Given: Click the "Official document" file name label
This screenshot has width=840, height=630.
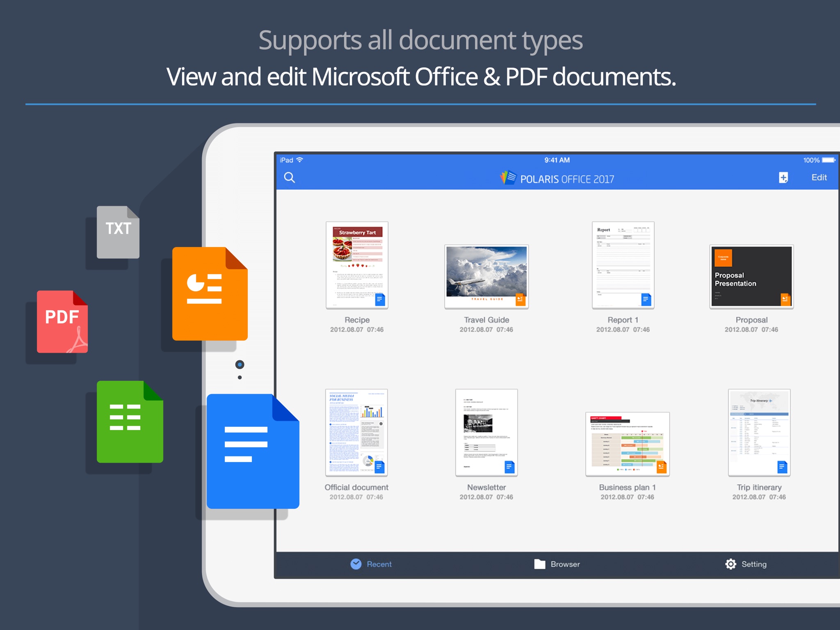Looking at the screenshot, I should (x=356, y=487).
